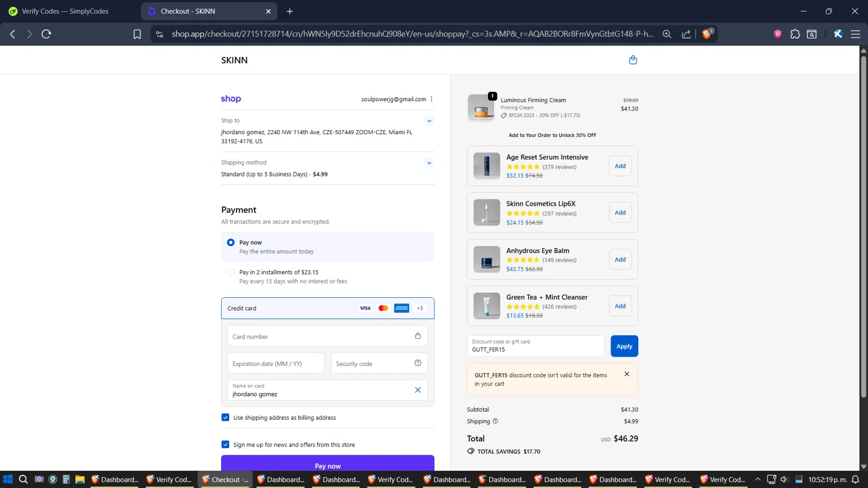Open the sidebar panel icon in toolbar

coord(812,34)
